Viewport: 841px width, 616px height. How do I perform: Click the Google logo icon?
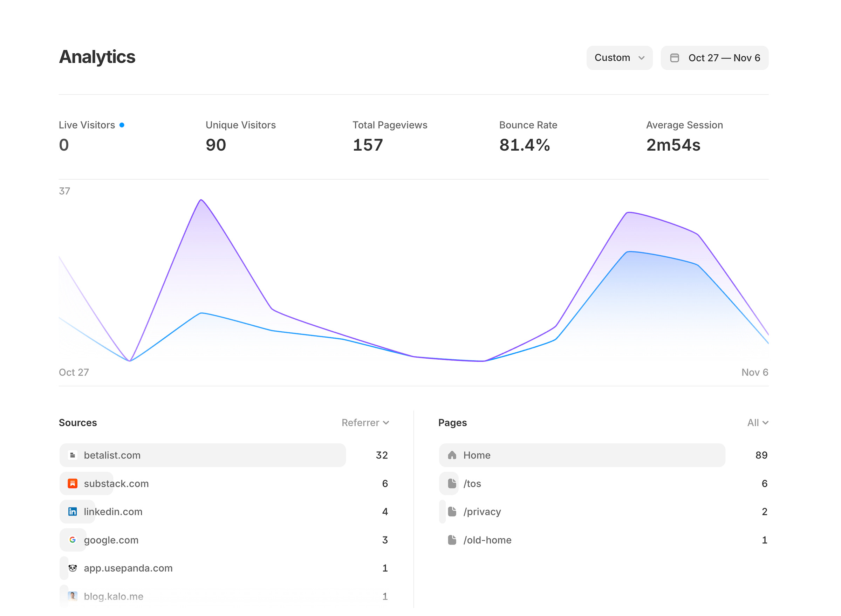point(73,540)
